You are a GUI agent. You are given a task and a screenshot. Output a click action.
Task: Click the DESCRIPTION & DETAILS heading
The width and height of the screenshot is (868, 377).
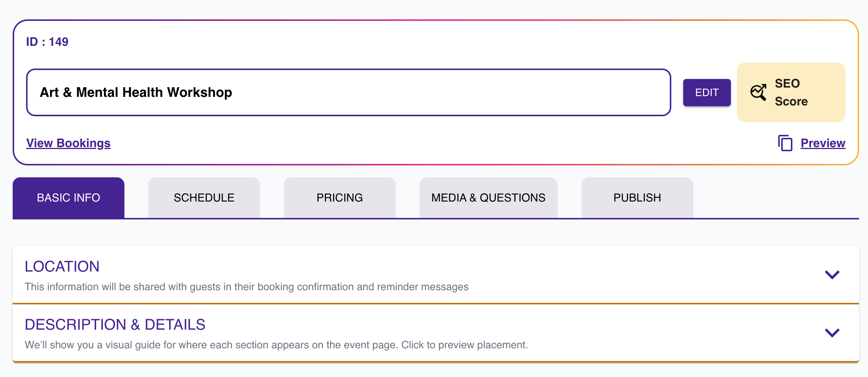[115, 324]
